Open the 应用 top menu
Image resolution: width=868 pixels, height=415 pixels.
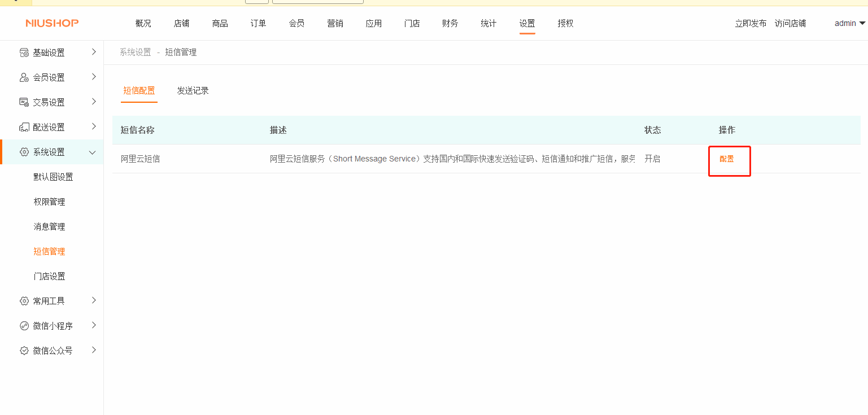click(x=374, y=24)
